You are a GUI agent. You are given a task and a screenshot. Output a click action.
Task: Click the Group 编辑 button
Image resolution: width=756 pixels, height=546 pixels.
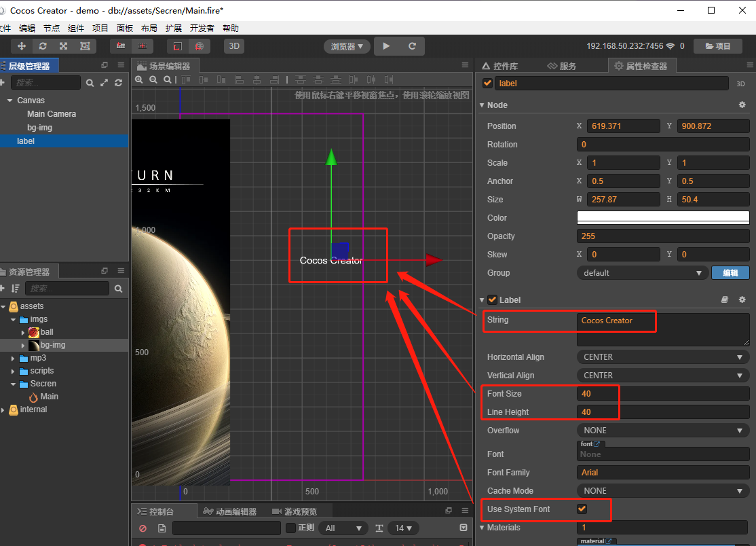(730, 272)
